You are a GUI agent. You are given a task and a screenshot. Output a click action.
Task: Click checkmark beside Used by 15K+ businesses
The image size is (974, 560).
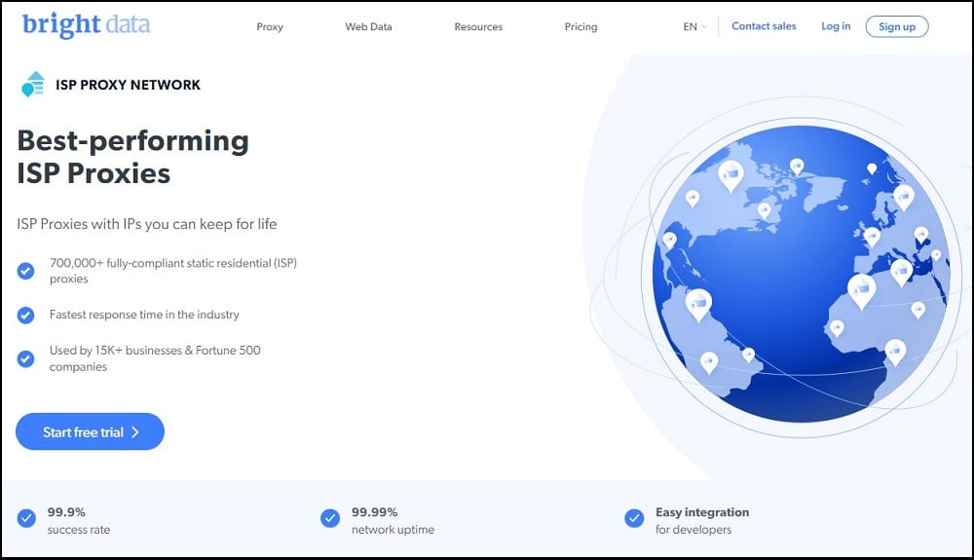(x=25, y=358)
